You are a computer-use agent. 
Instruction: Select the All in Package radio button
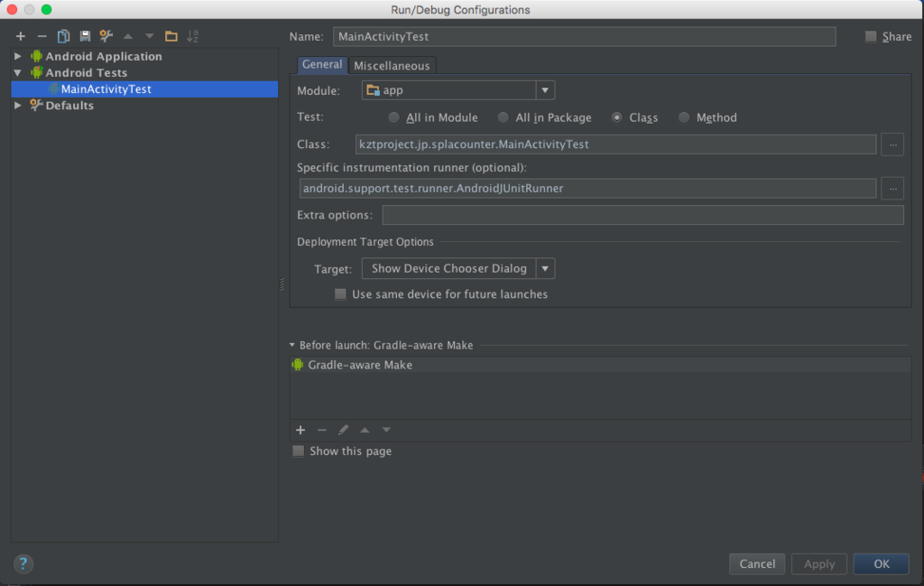pyautogui.click(x=503, y=118)
